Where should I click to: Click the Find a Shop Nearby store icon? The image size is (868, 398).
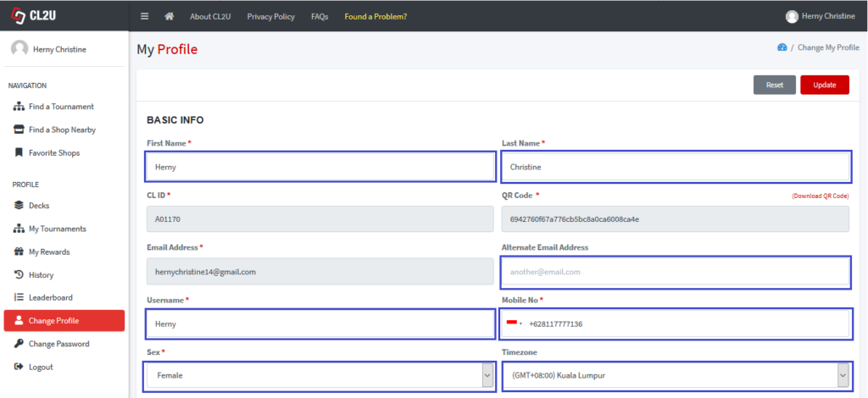pyautogui.click(x=19, y=130)
